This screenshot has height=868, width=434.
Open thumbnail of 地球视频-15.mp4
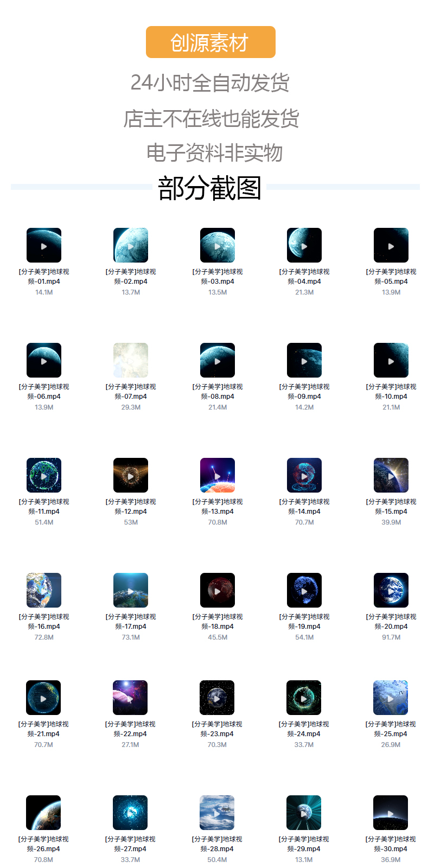[x=391, y=475]
